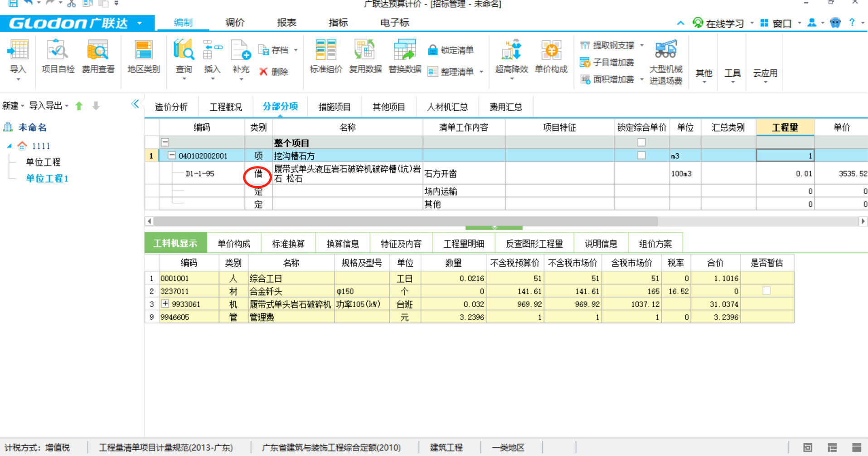Open the 费用汇总 tab
The width and height of the screenshot is (868, 456).
click(506, 107)
